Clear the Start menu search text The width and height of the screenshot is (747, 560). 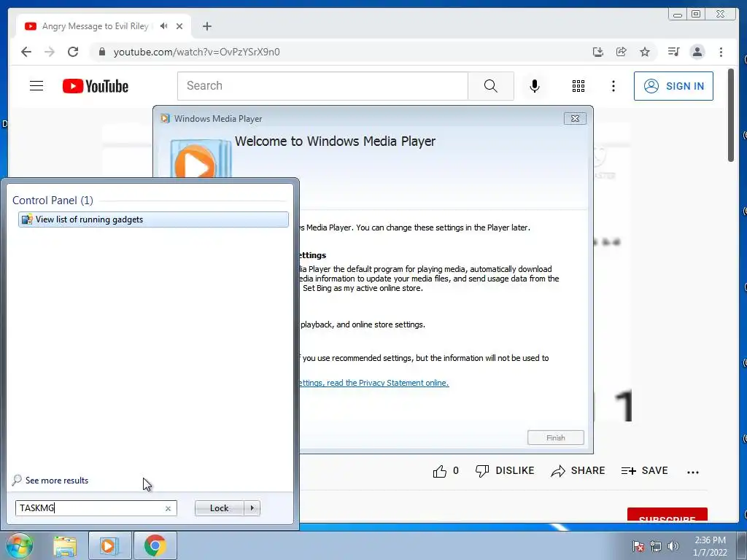click(169, 508)
